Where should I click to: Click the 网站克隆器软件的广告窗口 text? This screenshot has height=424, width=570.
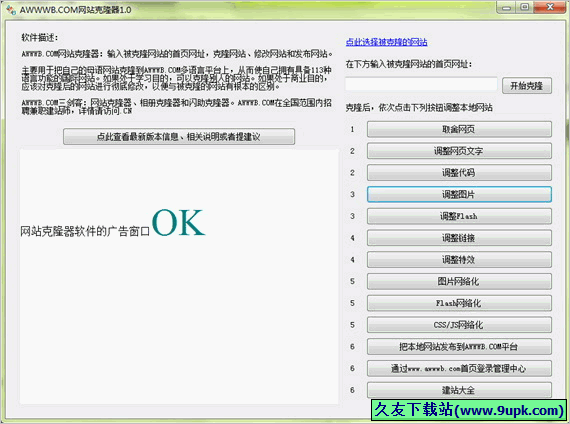[x=85, y=231]
